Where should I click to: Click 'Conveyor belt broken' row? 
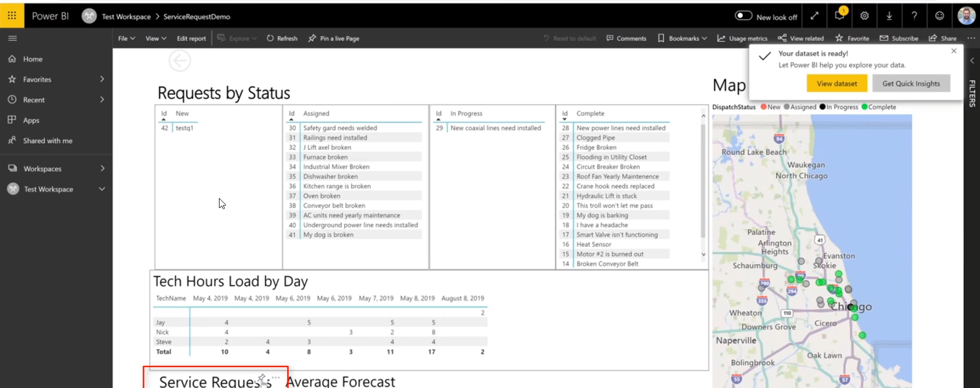(x=354, y=206)
